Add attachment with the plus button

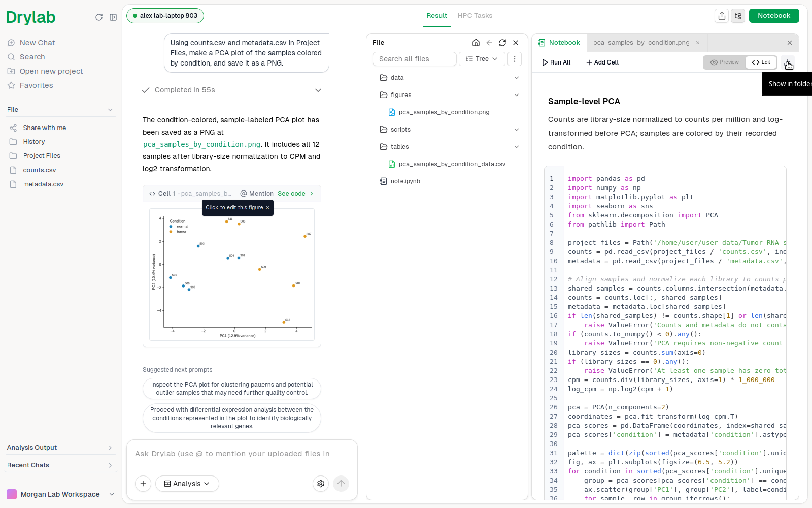point(143,484)
